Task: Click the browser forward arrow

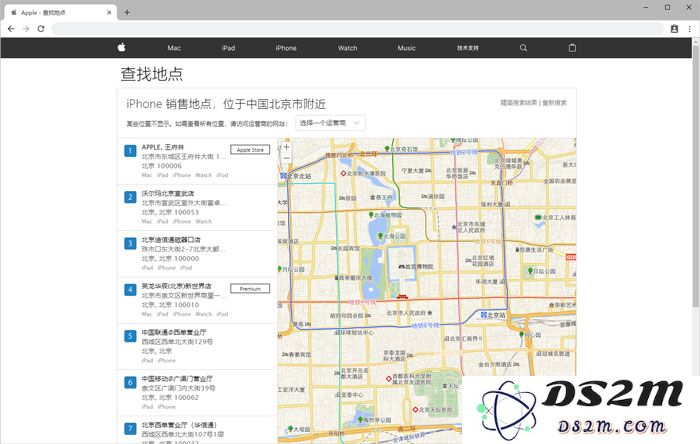Action: [26, 29]
